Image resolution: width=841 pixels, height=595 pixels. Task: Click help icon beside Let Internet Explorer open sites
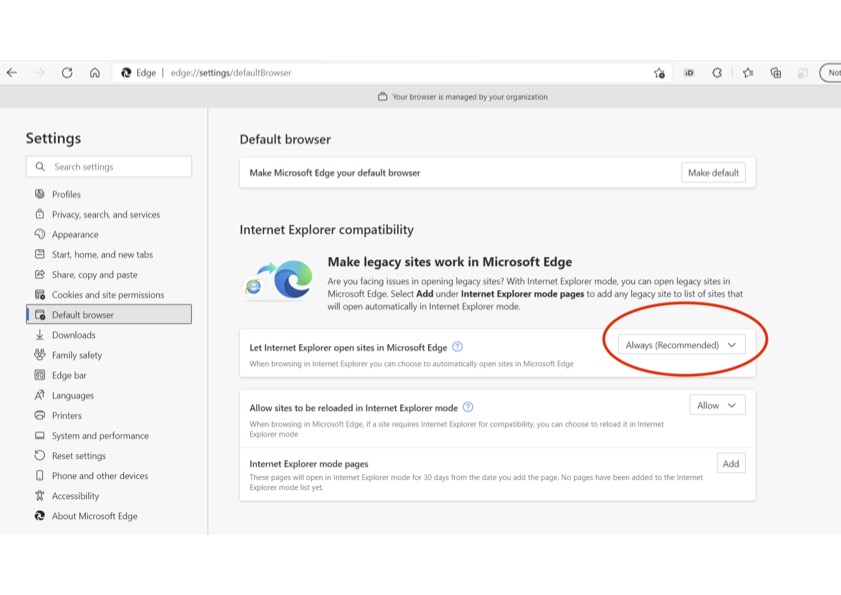tap(457, 347)
